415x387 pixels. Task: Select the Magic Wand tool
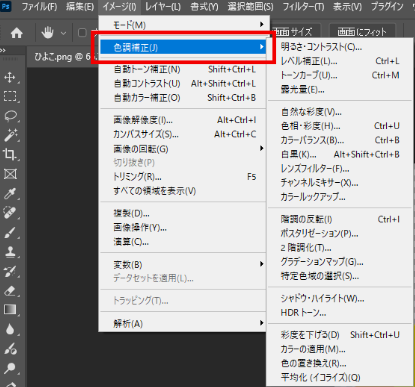pyautogui.click(x=10, y=135)
